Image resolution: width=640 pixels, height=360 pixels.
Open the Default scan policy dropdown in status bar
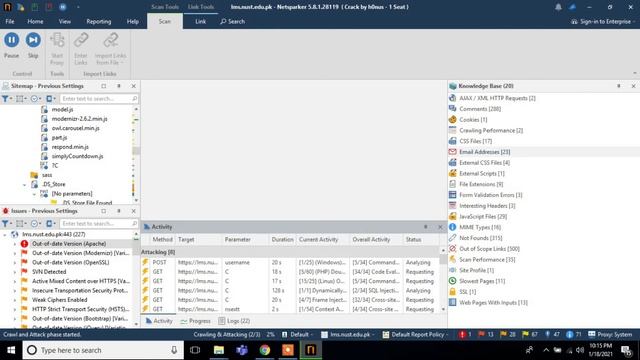click(298, 335)
